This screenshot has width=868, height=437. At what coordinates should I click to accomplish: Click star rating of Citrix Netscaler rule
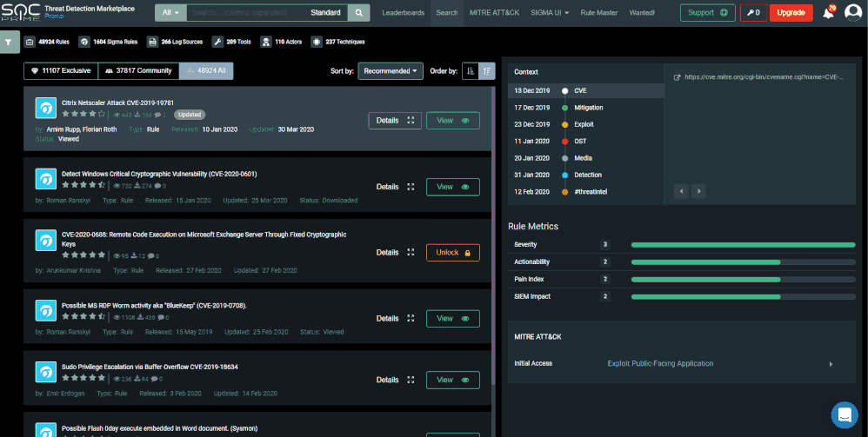click(x=83, y=115)
